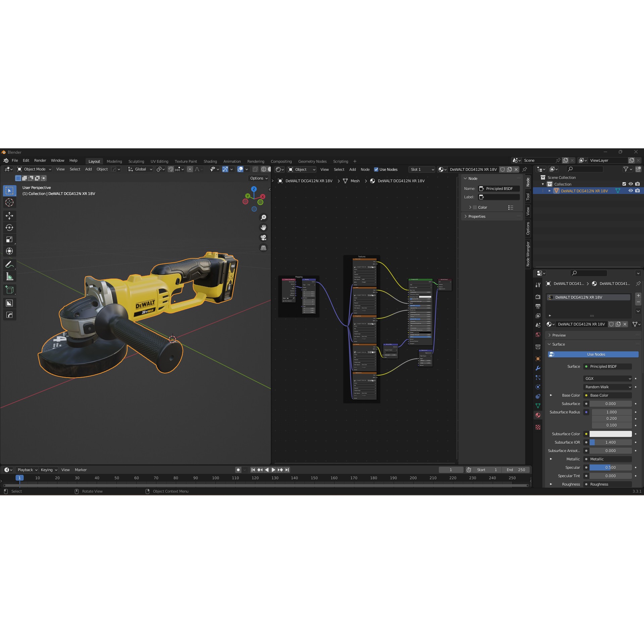The image size is (644, 644).
Task: Select the Annotate pencil tool
Action: pyautogui.click(x=9, y=264)
